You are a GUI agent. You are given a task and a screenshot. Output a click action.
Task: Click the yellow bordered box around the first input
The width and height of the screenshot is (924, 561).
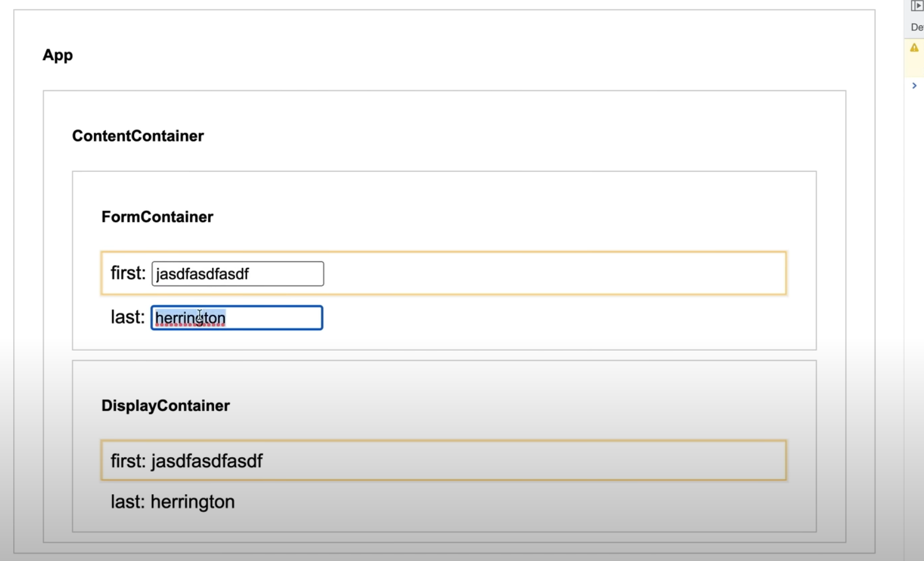(552, 272)
